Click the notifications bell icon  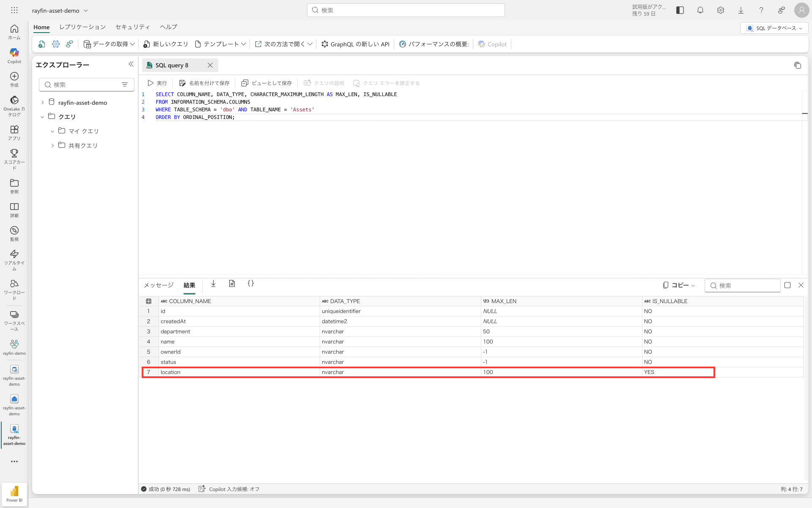(x=700, y=10)
